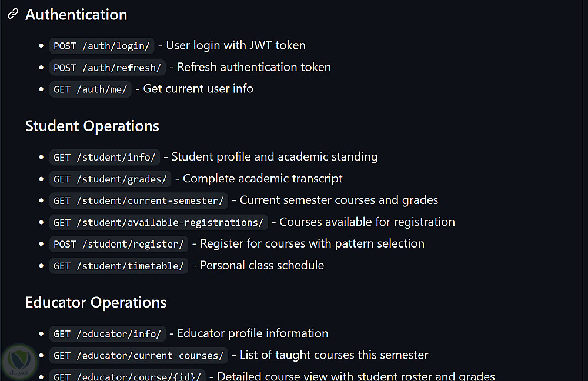Click the GET /educator/course/{id}/ code block
The width and height of the screenshot is (588, 381).
127,376
